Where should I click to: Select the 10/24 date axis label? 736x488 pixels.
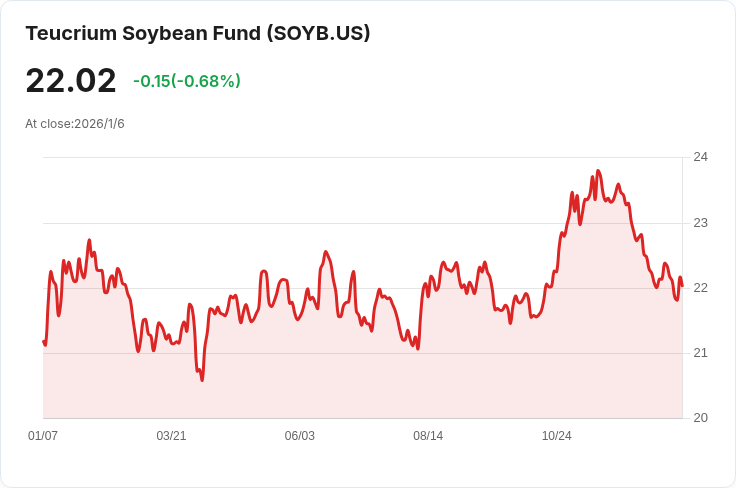(x=556, y=436)
